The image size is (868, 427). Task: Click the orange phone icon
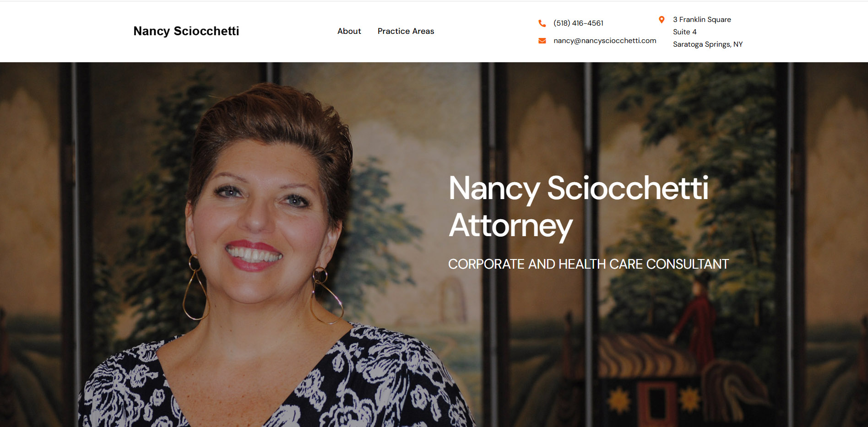point(542,23)
